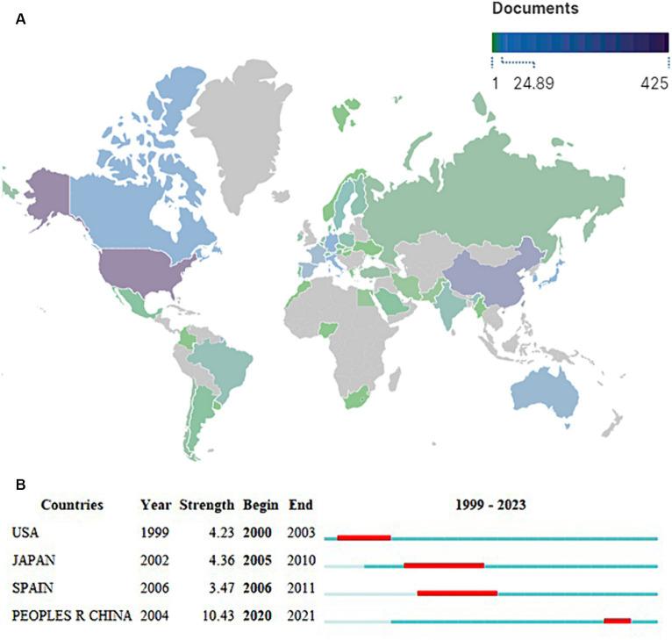Click the Documents color gradient bar

point(579,41)
